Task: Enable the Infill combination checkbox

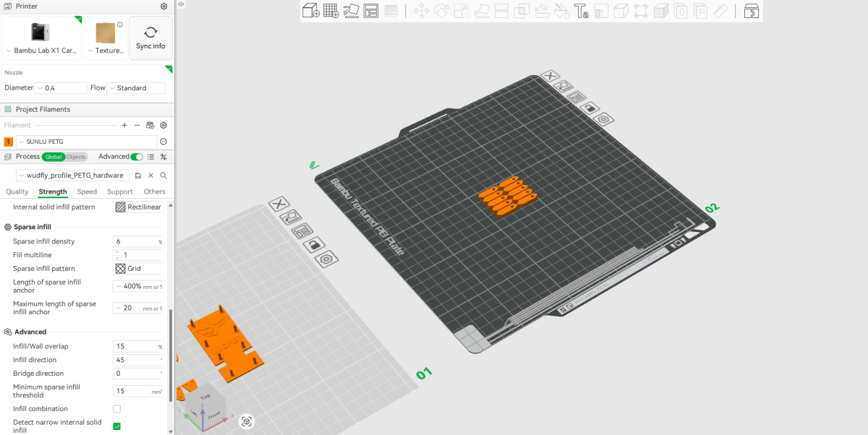Action: pos(116,409)
